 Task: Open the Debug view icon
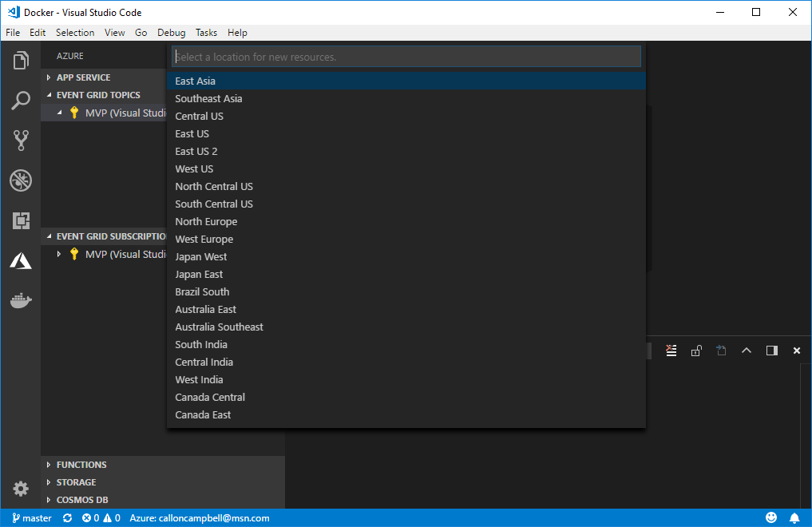(21, 180)
